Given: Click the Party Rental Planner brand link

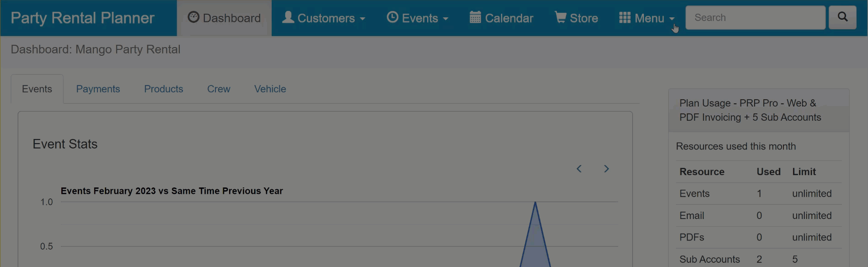Looking at the screenshot, I should click(82, 18).
